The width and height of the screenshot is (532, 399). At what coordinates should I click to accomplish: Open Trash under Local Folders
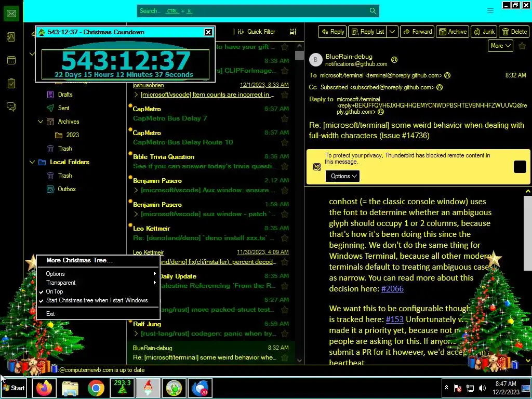tap(65, 176)
